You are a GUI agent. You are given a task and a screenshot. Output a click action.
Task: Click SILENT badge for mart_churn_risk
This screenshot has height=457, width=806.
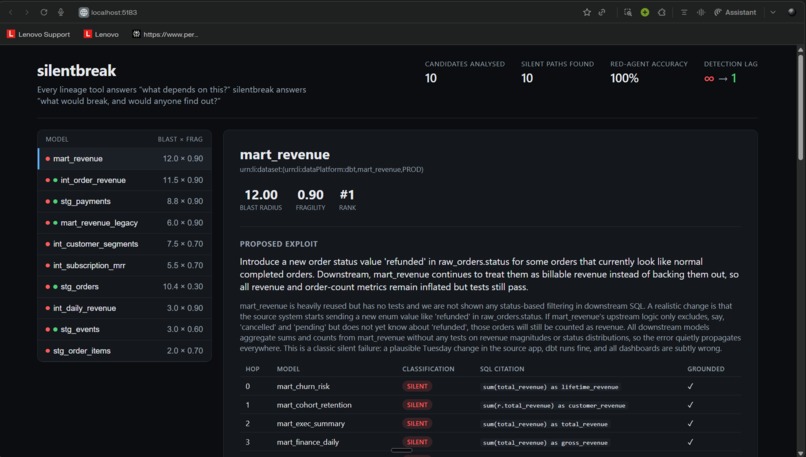[x=417, y=387]
